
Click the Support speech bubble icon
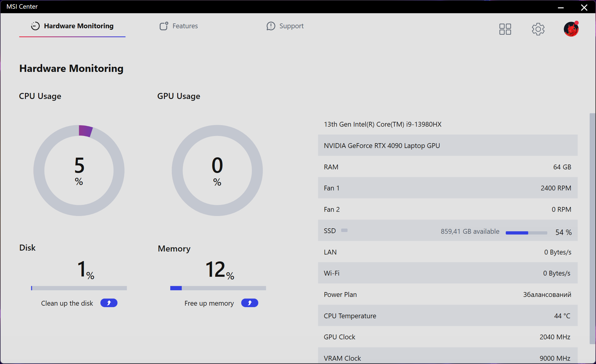coord(271,26)
